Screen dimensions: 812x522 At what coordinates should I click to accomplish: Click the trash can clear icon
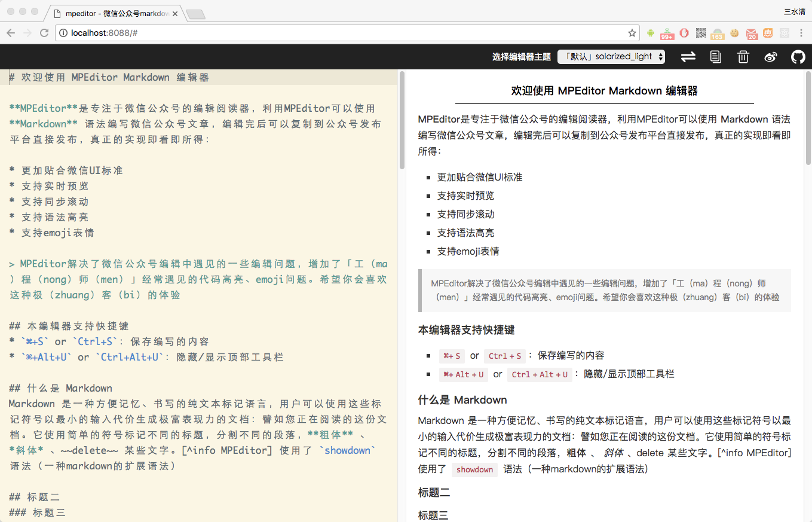click(743, 57)
